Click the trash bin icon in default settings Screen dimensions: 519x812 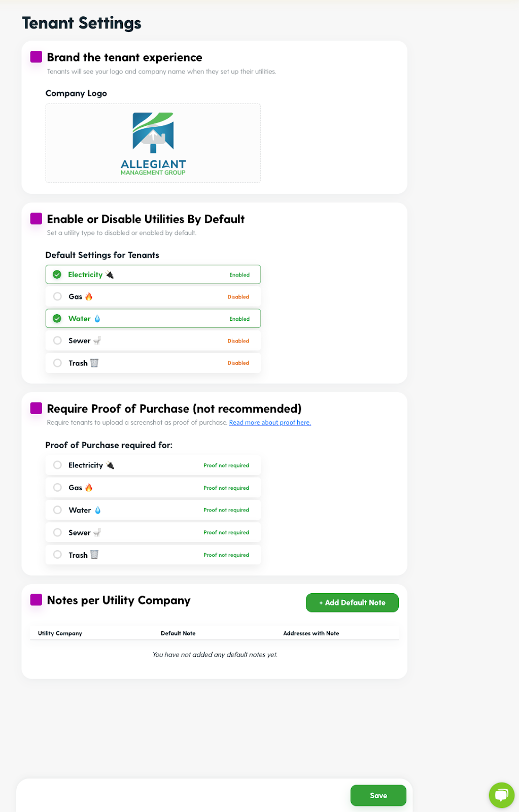tap(94, 363)
